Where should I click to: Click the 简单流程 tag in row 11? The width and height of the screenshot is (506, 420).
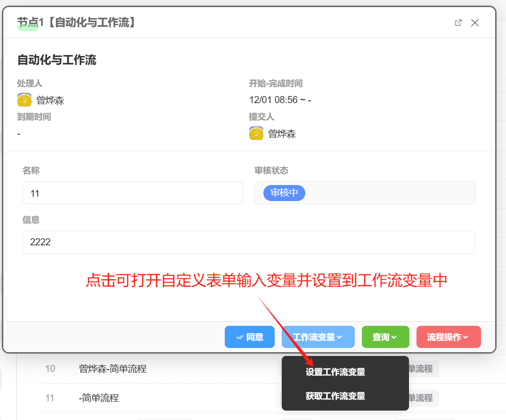click(422, 398)
